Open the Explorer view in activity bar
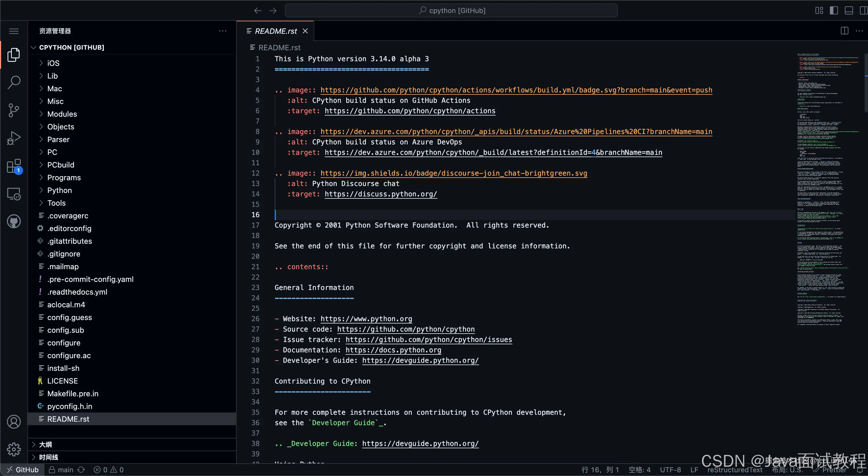Screen dimensions: 868x476 pos(14,55)
